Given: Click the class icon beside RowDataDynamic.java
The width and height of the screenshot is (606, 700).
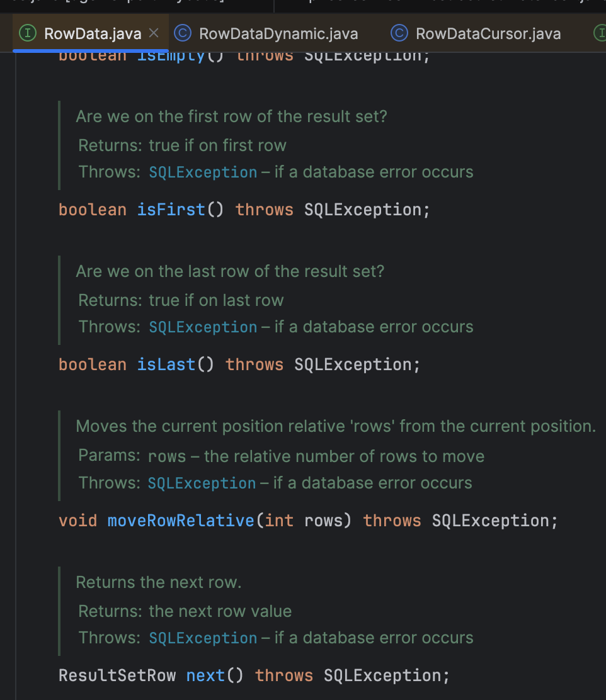Looking at the screenshot, I should [183, 33].
